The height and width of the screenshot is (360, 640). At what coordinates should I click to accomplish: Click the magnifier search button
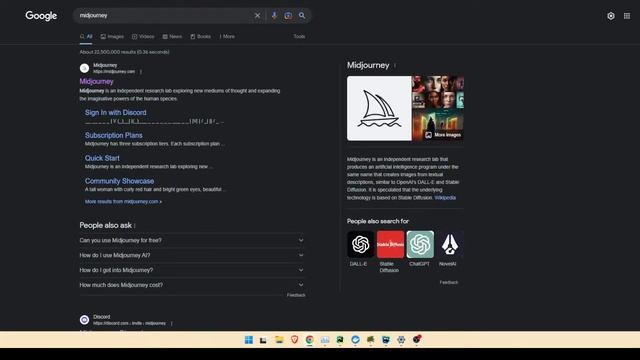pyautogui.click(x=302, y=16)
